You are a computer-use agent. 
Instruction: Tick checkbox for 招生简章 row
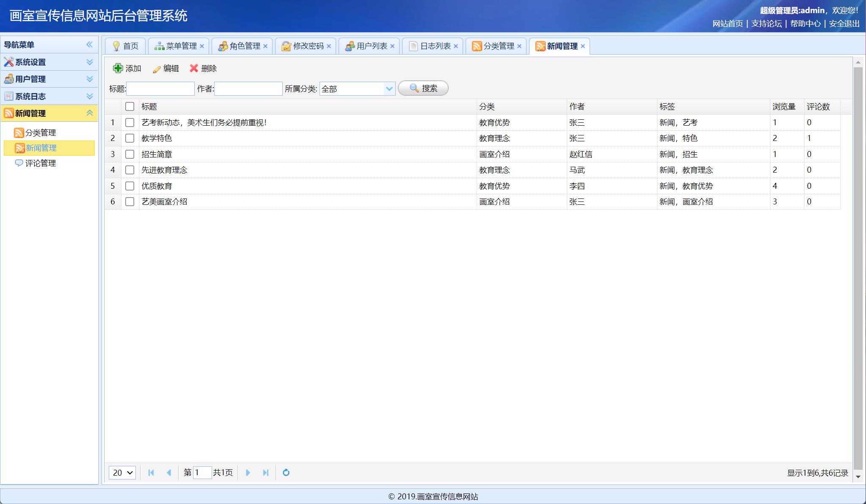[x=130, y=154]
